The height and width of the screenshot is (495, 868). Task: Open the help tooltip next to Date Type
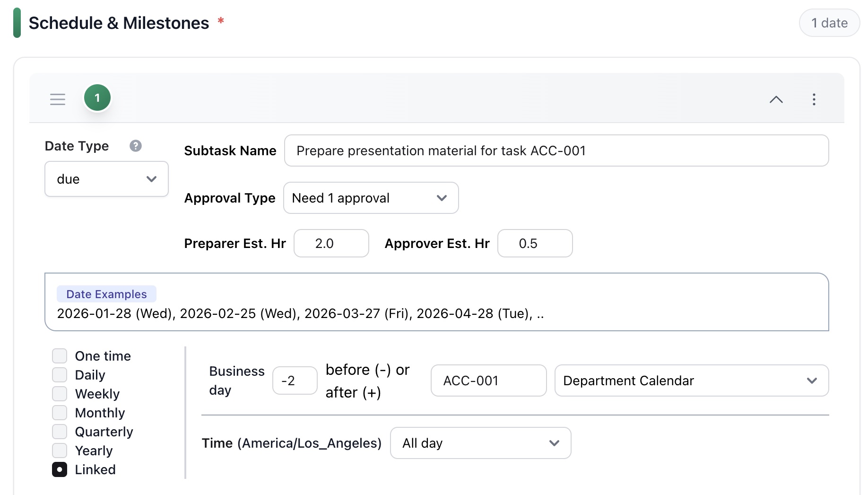[136, 146]
